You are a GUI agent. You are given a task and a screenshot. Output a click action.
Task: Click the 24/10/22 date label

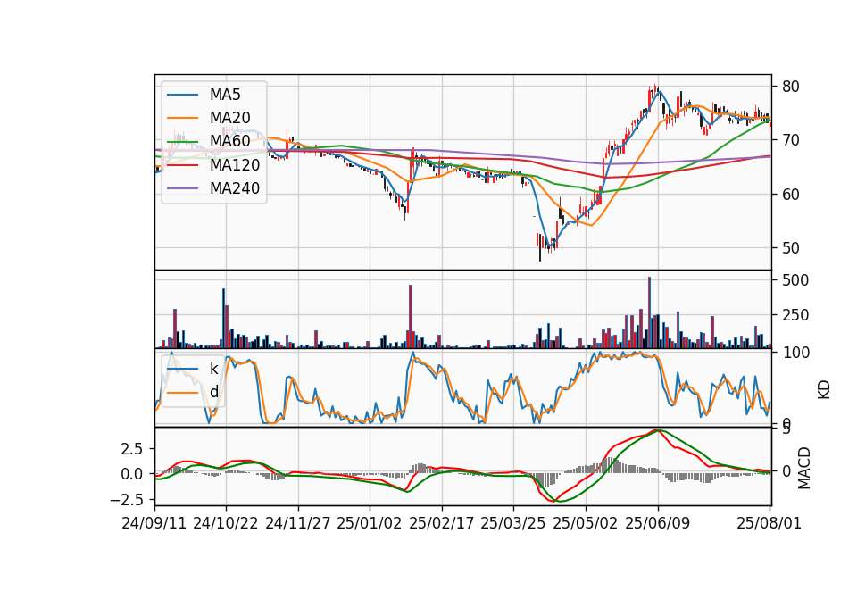click(x=226, y=523)
